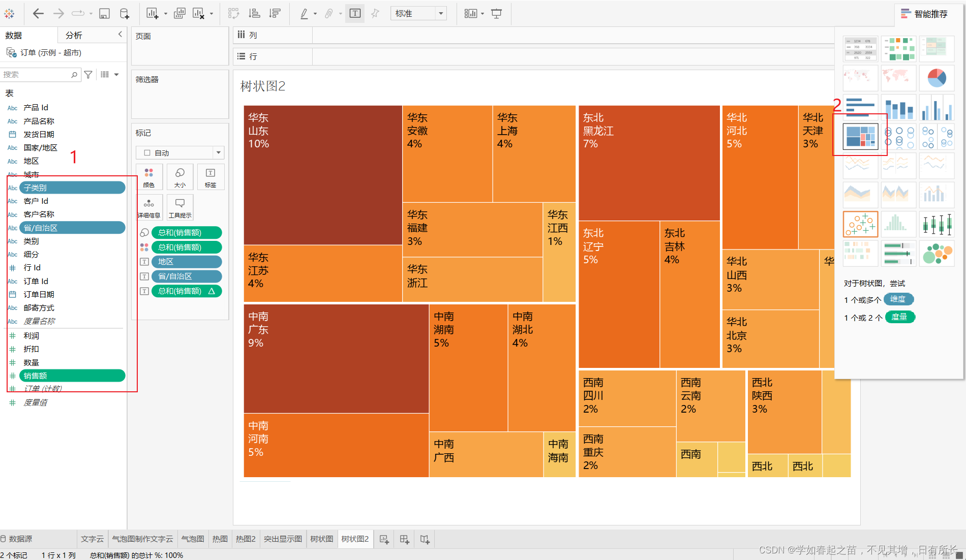
Task: Click the add data source icon
Action: pyautogui.click(x=125, y=14)
